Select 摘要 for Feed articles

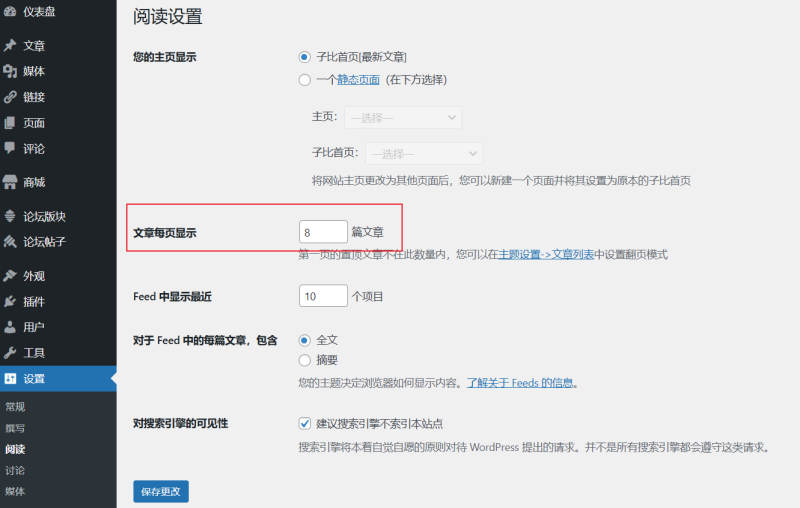pyautogui.click(x=305, y=360)
